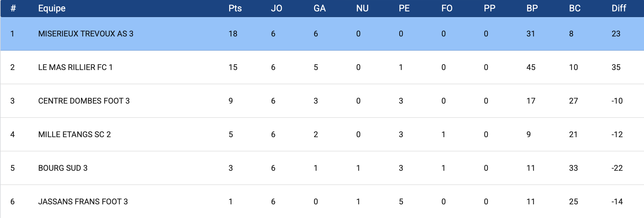The image size is (644, 218).
Task: Click the JO column header
Action: pos(276,8)
